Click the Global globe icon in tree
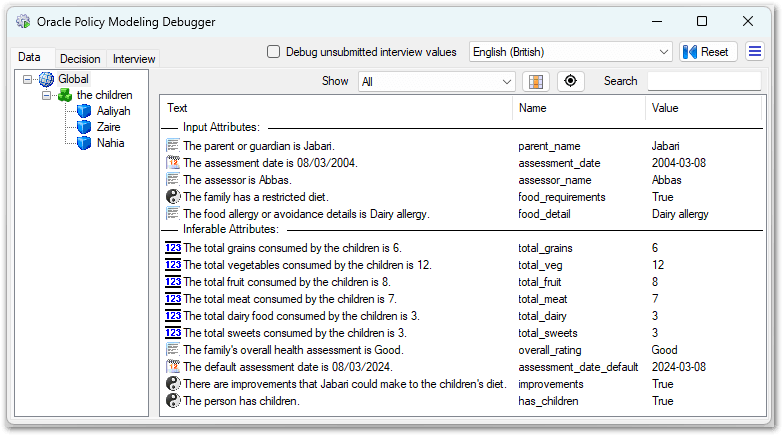The image size is (783, 436). click(46, 79)
